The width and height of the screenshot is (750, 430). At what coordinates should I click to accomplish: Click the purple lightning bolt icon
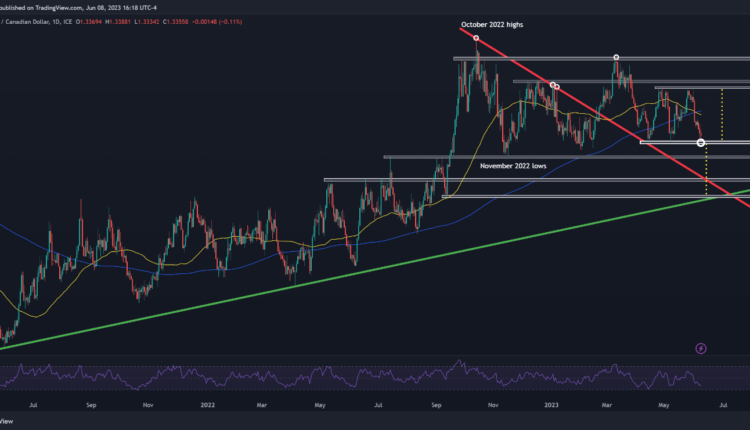click(700, 348)
